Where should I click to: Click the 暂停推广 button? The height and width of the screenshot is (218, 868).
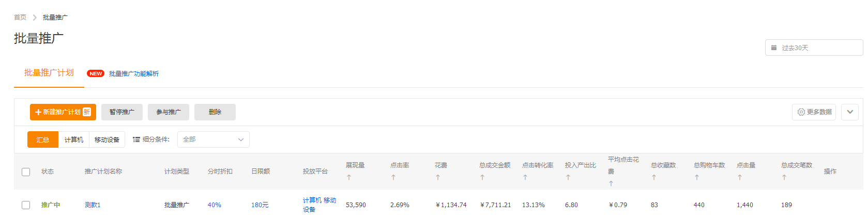click(x=122, y=112)
